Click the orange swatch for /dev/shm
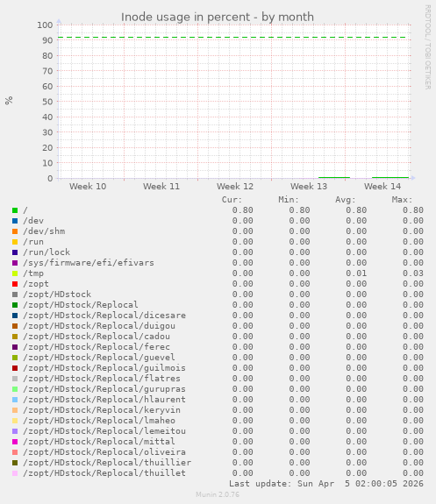The image size is (436, 504). [x=15, y=231]
